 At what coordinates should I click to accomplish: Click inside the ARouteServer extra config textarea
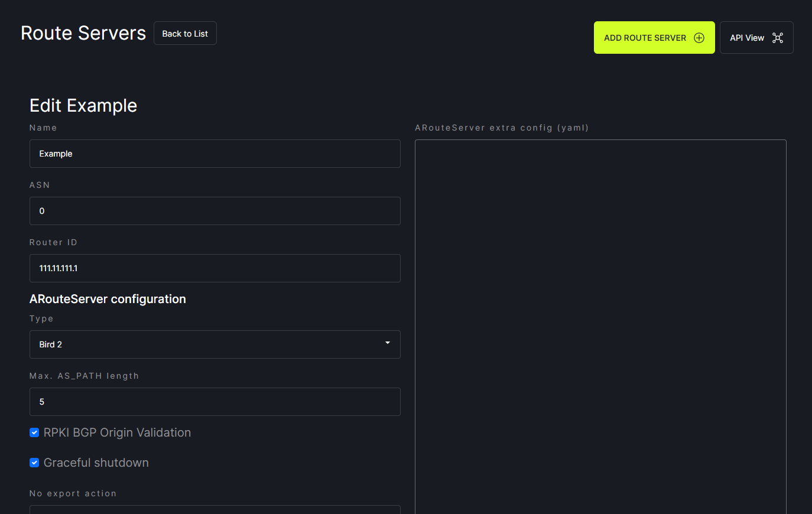click(x=600, y=325)
